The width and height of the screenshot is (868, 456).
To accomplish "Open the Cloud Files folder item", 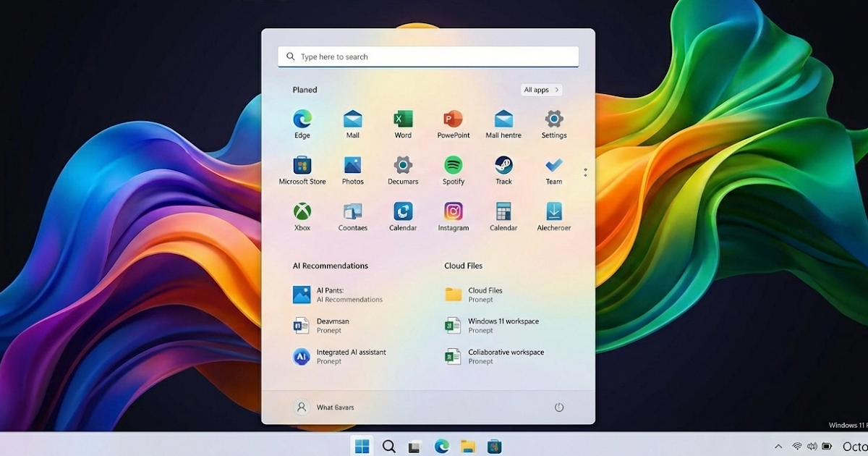I will pos(474,295).
